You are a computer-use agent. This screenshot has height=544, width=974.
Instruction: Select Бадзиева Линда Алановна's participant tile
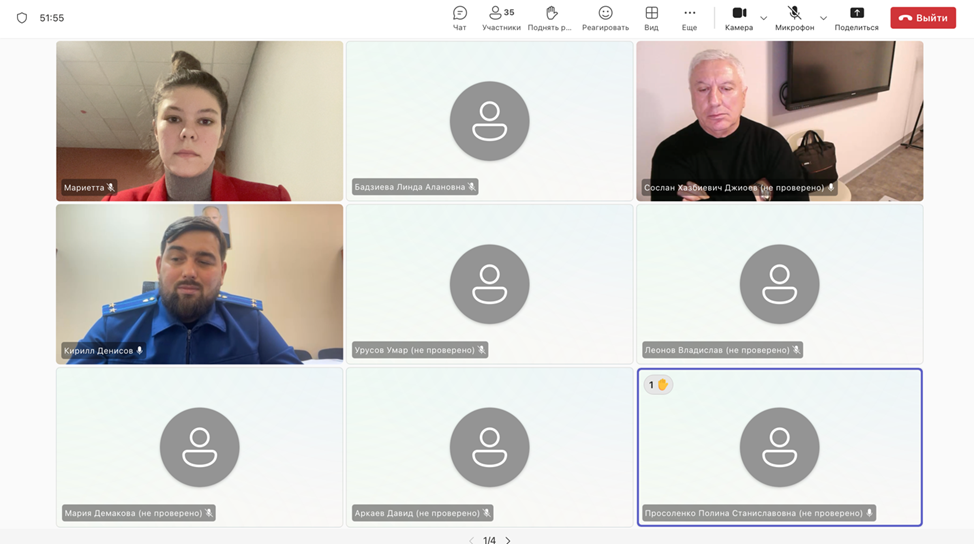pos(489,120)
